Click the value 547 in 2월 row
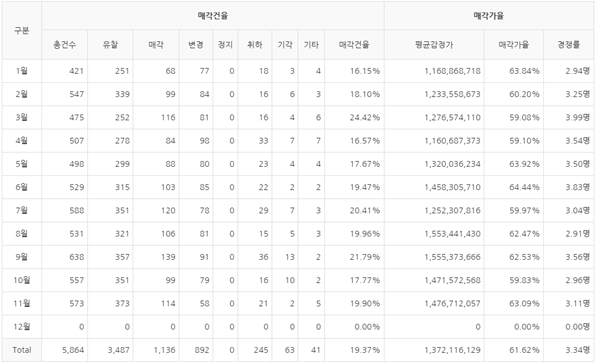The width and height of the screenshot is (596, 363). click(x=76, y=94)
